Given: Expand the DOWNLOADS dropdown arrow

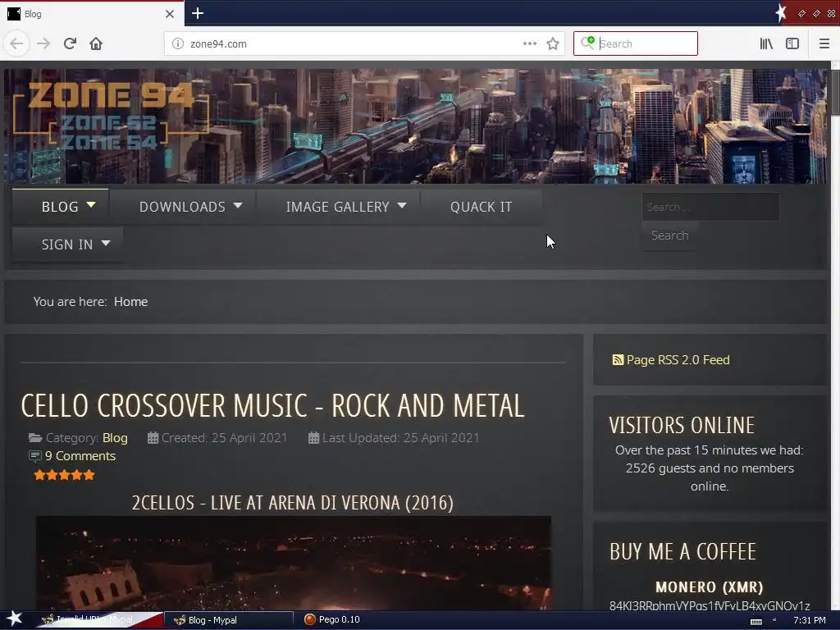Looking at the screenshot, I should 239,205.
